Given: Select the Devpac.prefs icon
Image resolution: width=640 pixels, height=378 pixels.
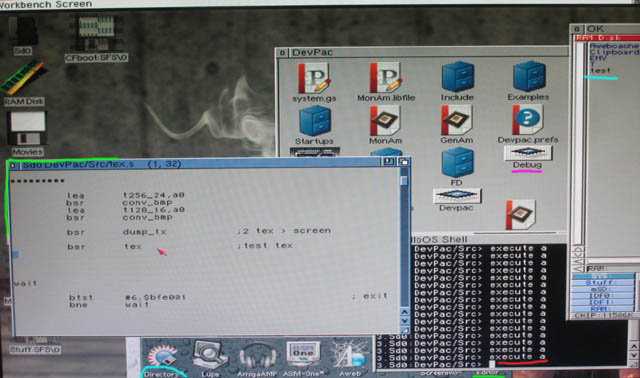Looking at the screenshot, I should [528, 124].
